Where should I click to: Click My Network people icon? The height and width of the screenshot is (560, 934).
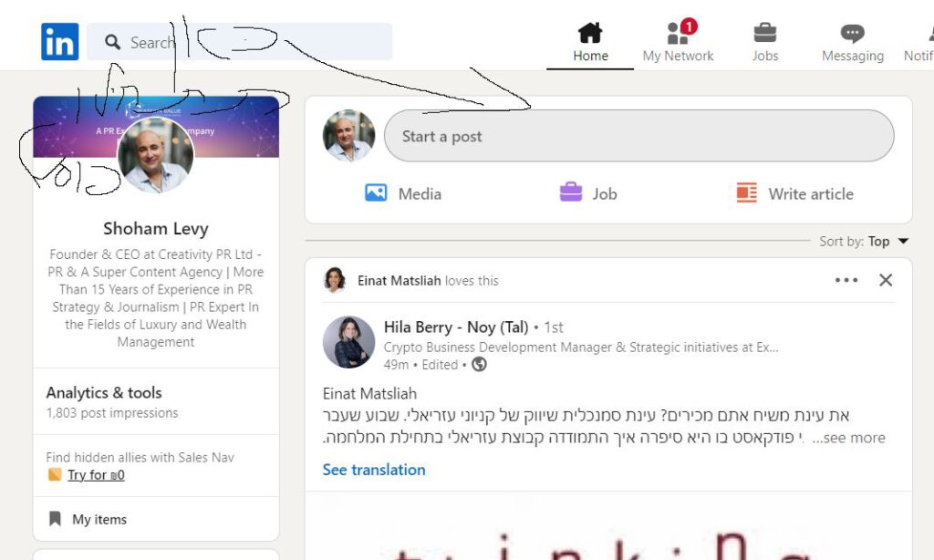point(678,34)
